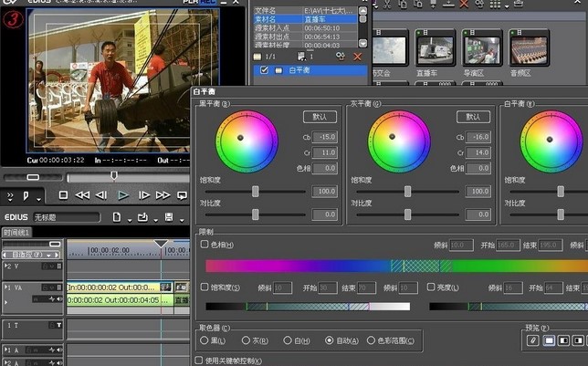Select the 自动 color picker radio option
Image resolution: width=588 pixels, height=366 pixels.
330,340
